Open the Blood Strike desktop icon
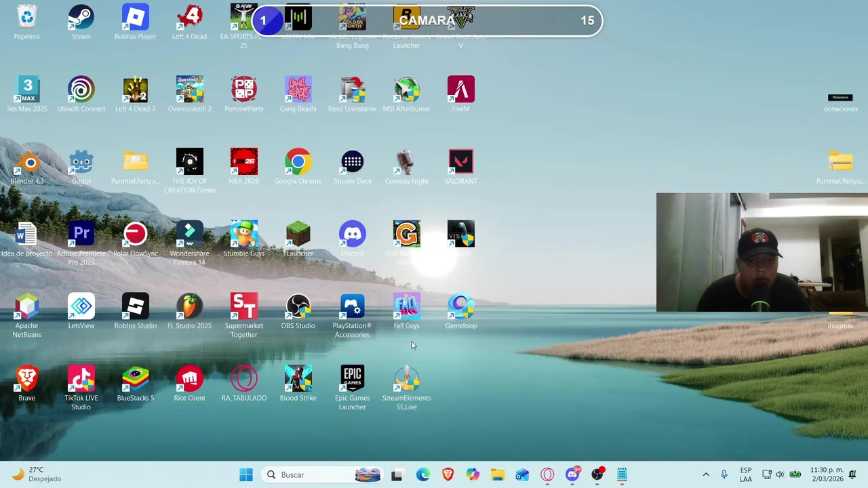Viewport: 868px width, 488px height. coord(298,384)
